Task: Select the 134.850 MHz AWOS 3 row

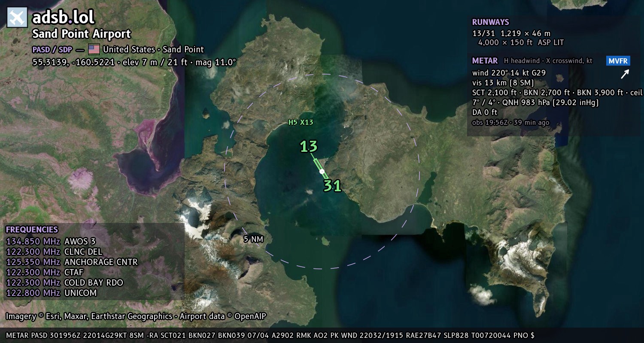Action: pyautogui.click(x=51, y=241)
